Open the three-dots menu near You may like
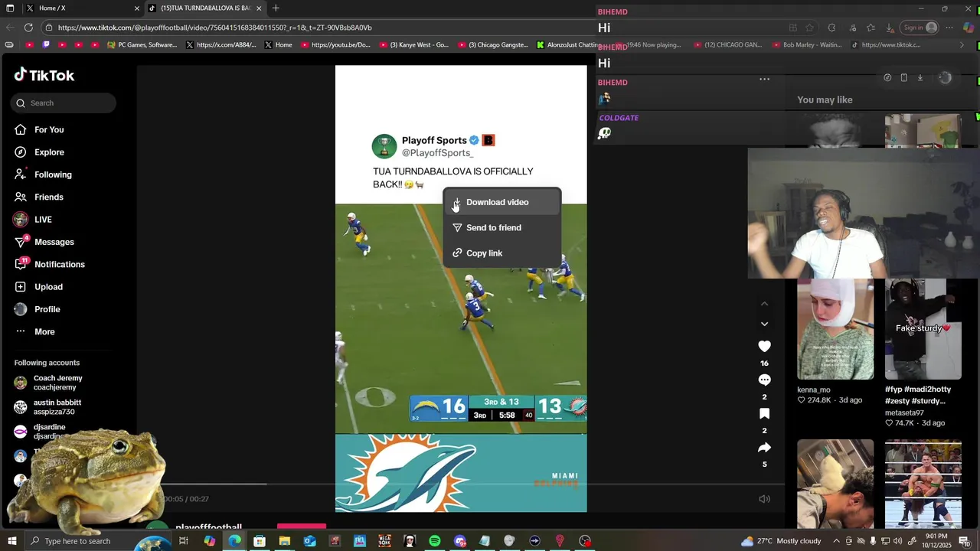 tap(764, 79)
